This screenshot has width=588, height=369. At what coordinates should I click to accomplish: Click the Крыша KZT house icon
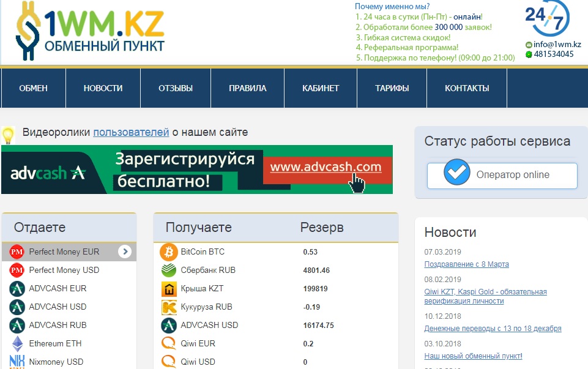click(x=169, y=289)
